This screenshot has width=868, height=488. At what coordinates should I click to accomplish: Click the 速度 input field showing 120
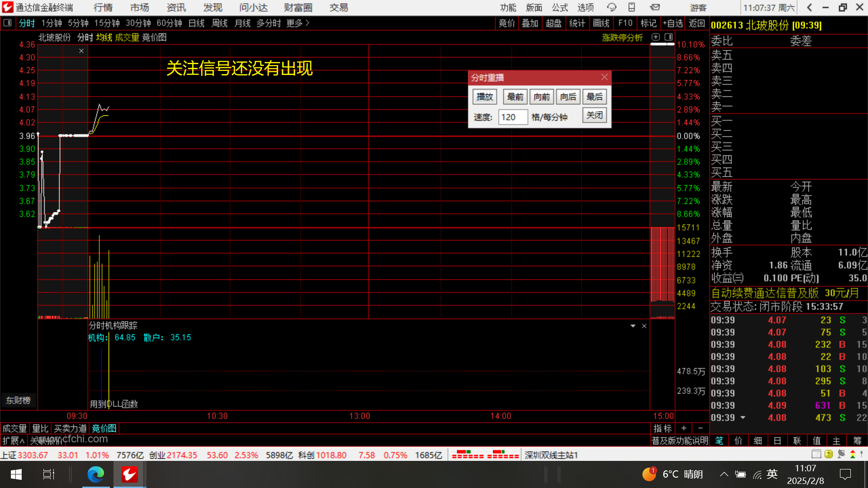[x=512, y=117]
